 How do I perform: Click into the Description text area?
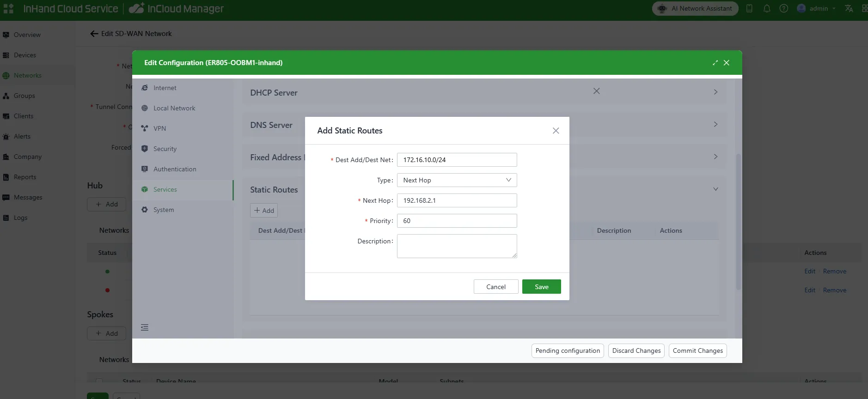[457, 246]
